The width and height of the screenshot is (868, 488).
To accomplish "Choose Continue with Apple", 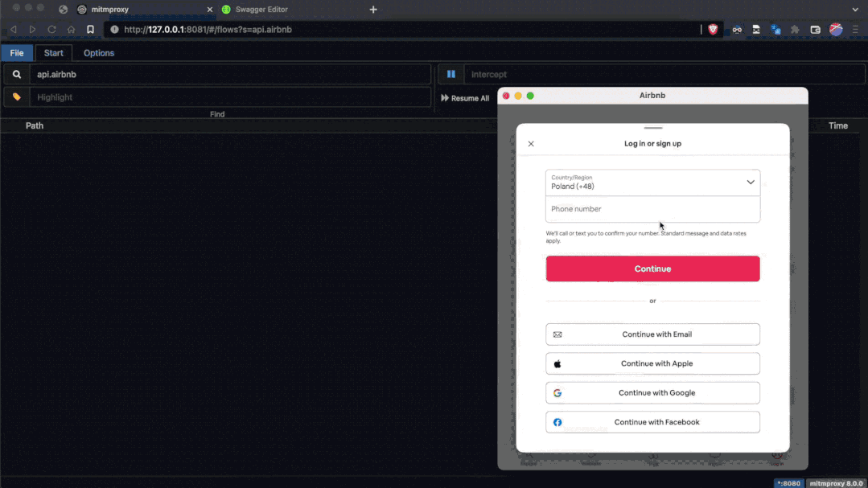I will 652,363.
